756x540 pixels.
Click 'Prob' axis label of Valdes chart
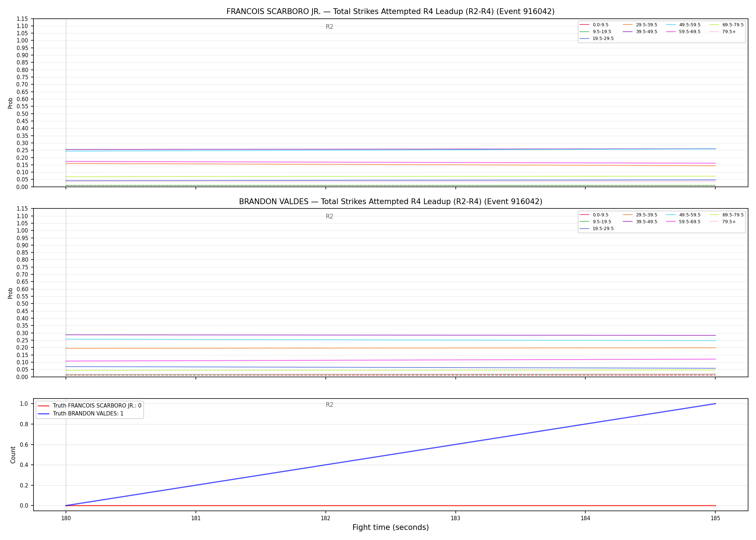tap(10, 293)
